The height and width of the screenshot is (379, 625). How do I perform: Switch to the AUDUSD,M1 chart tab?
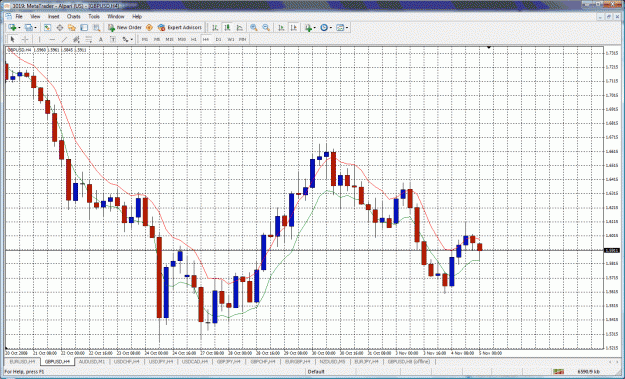(x=92, y=362)
